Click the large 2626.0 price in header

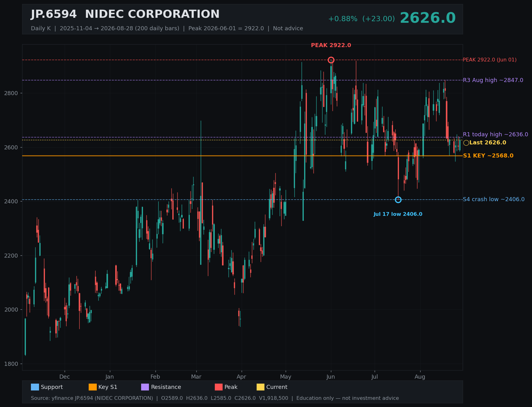point(428,18)
